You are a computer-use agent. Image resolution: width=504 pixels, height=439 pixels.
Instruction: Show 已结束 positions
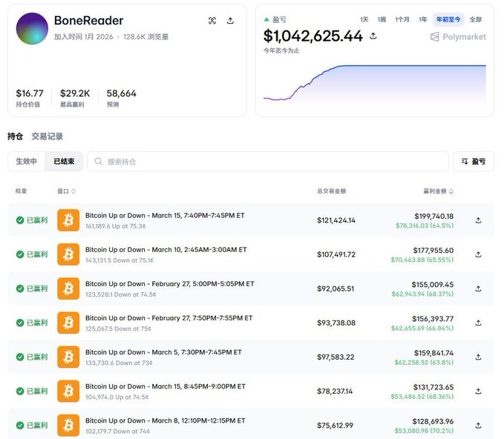point(64,161)
